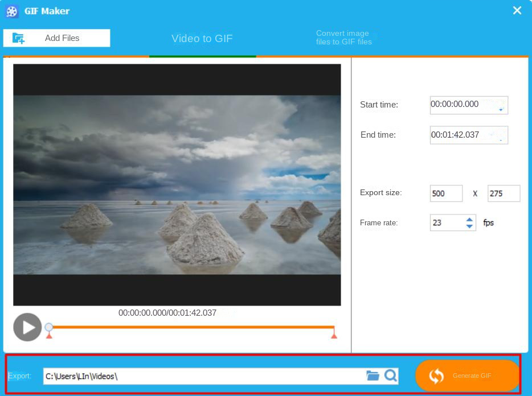This screenshot has width=532, height=396.
Task: Click the down arrow to decrease frame rate
Action: point(469,226)
